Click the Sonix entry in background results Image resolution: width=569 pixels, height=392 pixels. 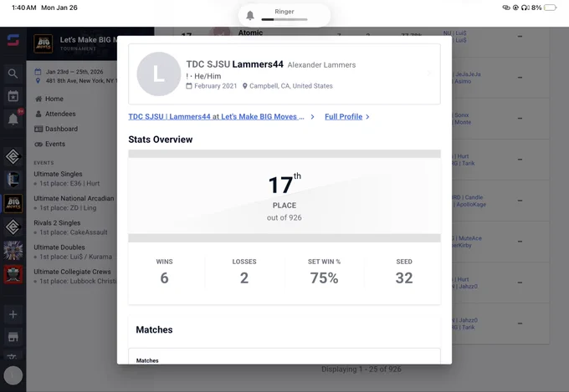pyautogui.click(x=462, y=115)
